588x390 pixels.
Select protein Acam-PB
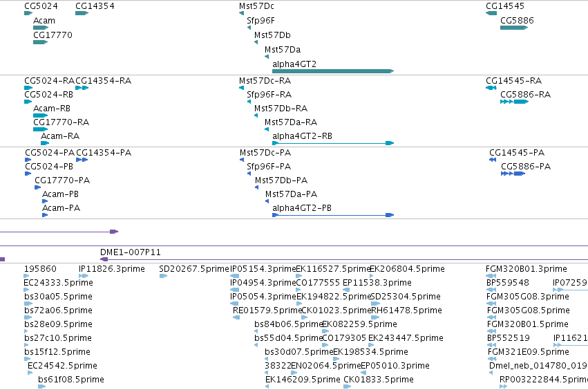(60, 194)
